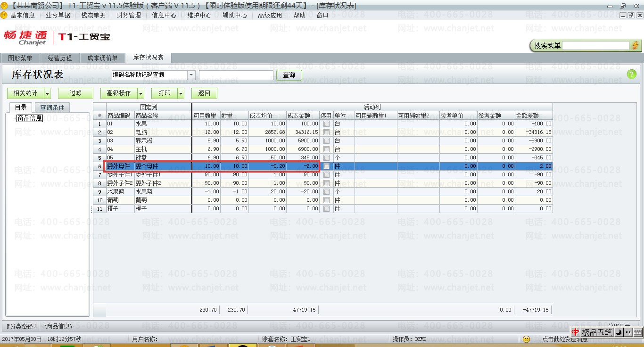
Task: Toggle 停用 checkbox for 电脑 row
Action: point(326,132)
